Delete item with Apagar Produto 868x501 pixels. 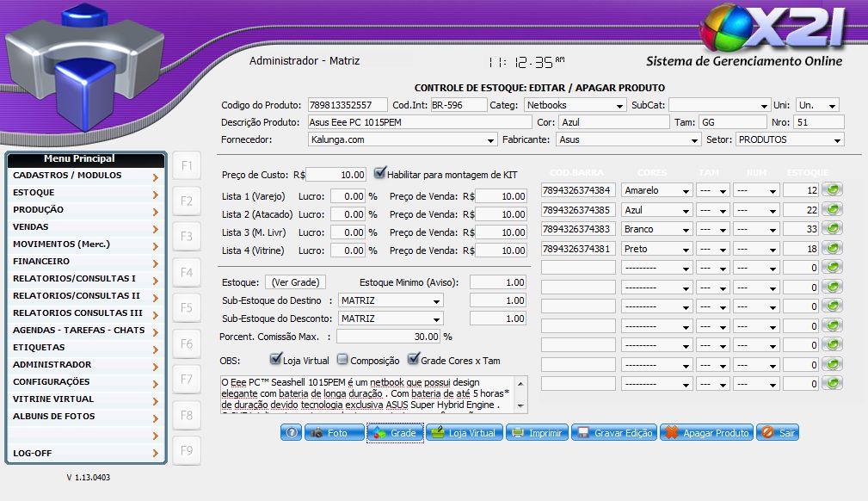706,433
